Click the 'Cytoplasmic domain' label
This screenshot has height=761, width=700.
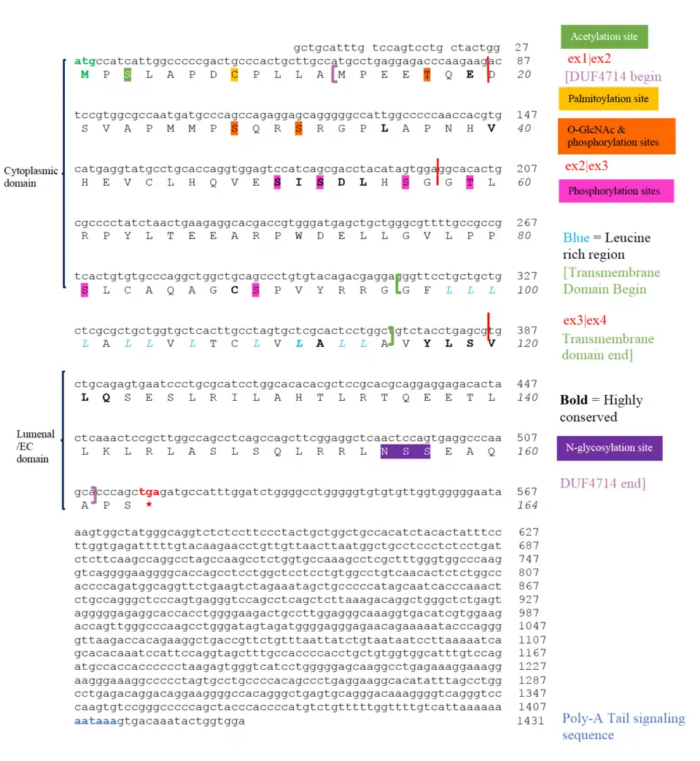tap(31, 177)
